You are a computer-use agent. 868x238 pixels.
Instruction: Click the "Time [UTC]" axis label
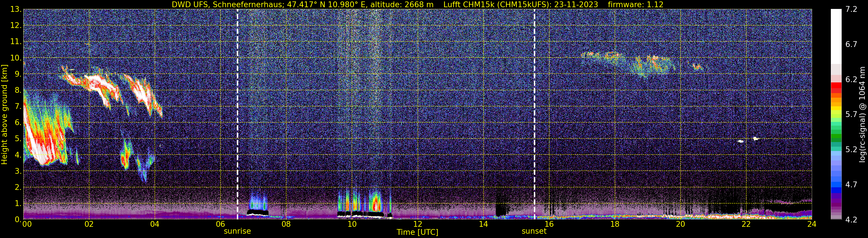pos(417,232)
